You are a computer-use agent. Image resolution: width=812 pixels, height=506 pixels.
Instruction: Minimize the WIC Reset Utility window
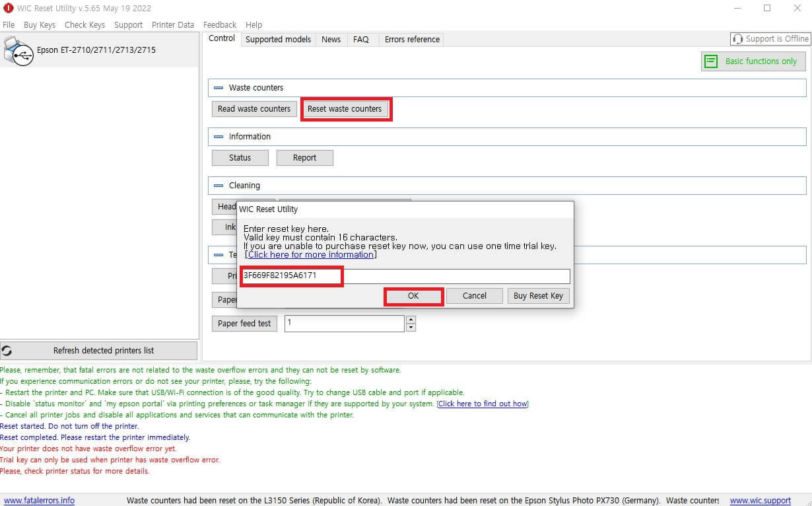(x=737, y=8)
